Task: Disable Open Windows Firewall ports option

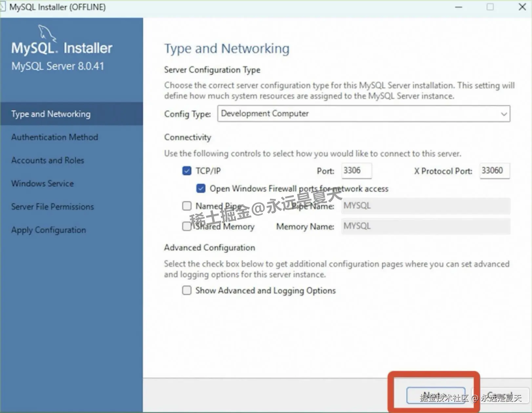Action: 200,188
